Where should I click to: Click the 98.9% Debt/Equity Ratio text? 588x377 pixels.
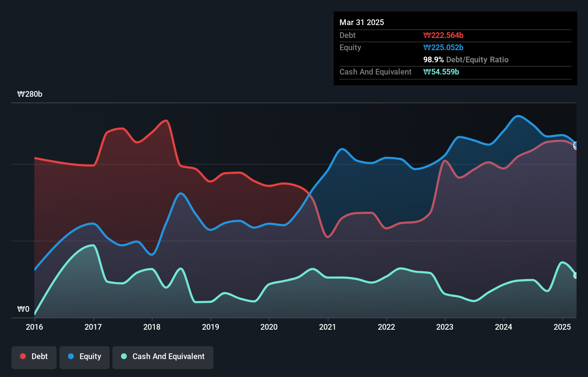[466, 59]
